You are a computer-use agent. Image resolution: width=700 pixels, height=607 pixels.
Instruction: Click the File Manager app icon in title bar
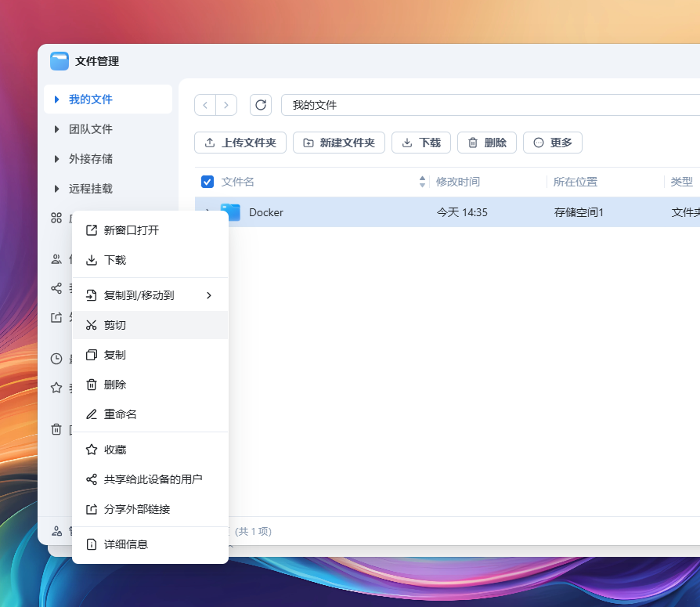[60, 61]
